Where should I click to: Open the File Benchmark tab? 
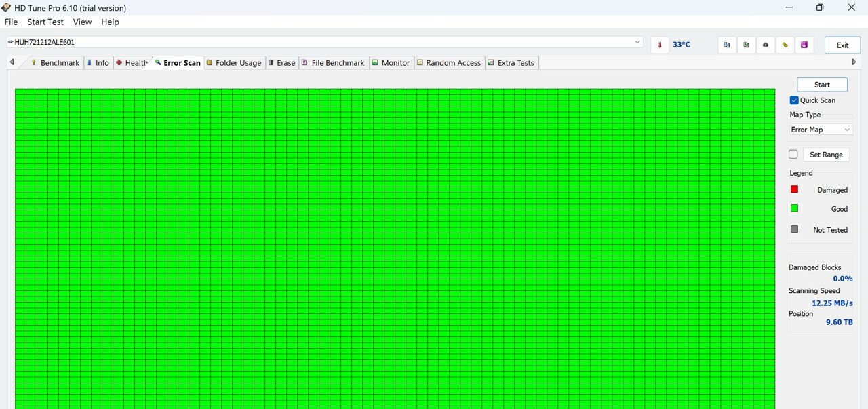click(x=333, y=63)
